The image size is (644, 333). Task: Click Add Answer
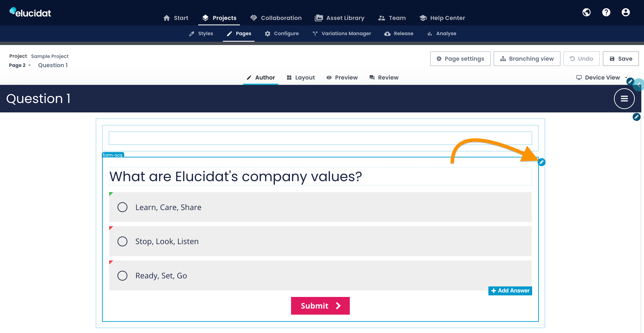click(x=510, y=291)
